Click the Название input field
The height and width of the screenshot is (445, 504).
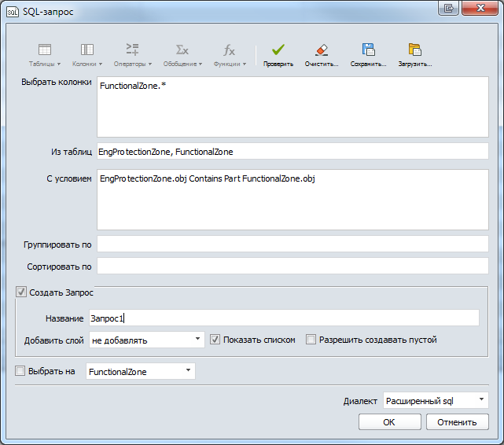pos(283,318)
